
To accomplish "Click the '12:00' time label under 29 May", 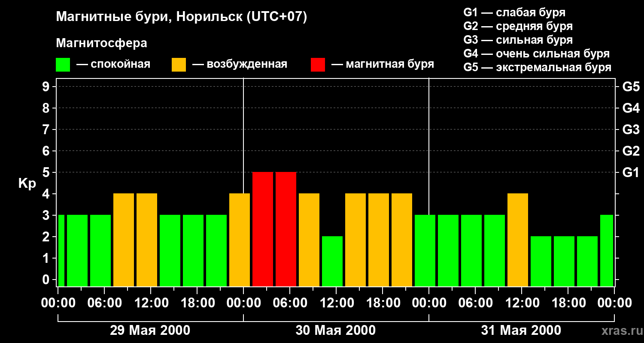I will point(151,303).
